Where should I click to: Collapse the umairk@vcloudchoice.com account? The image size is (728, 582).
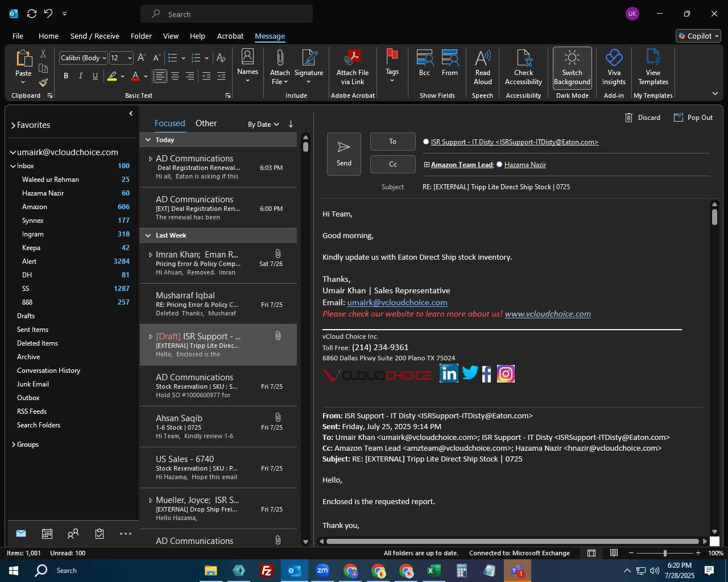pos(13,152)
